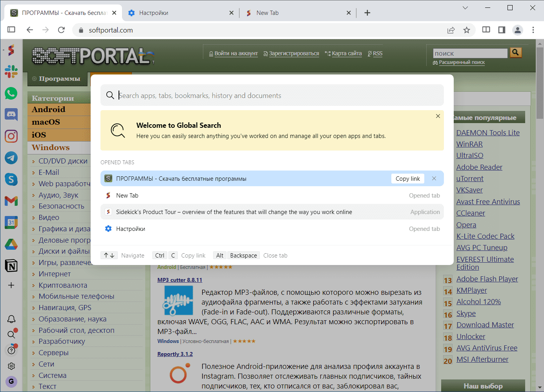Click the Sidekick logo in sidebar

(11, 50)
